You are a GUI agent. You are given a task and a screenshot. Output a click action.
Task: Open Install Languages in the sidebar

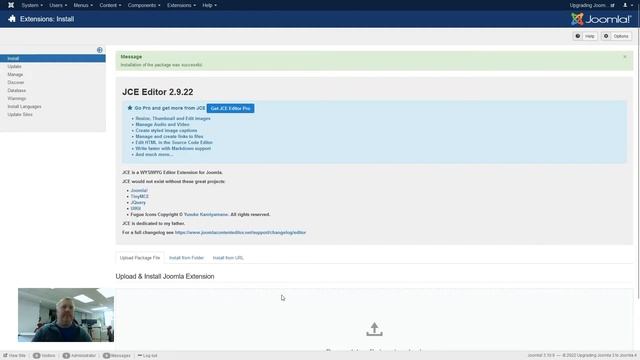[24, 107]
